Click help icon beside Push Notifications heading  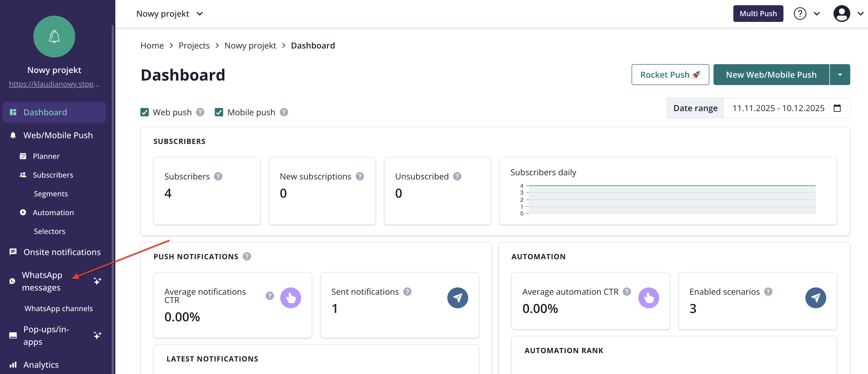(x=247, y=257)
